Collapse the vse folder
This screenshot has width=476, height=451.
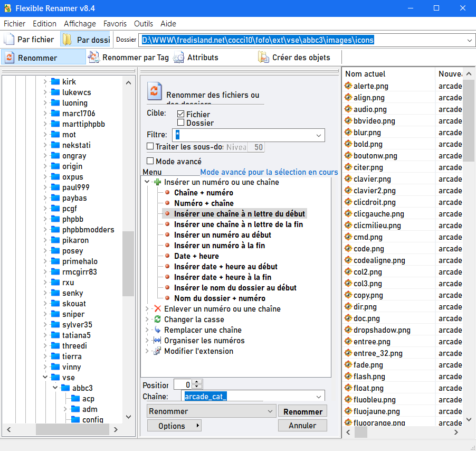(x=45, y=377)
